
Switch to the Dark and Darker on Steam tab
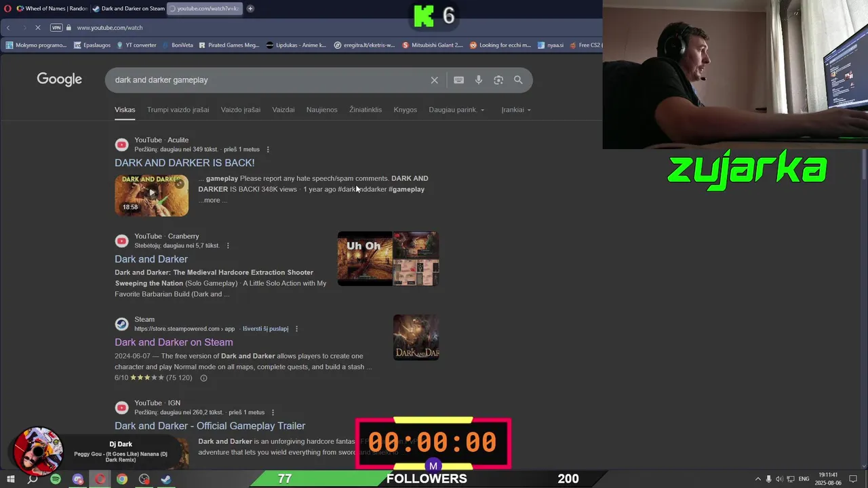[128, 9]
